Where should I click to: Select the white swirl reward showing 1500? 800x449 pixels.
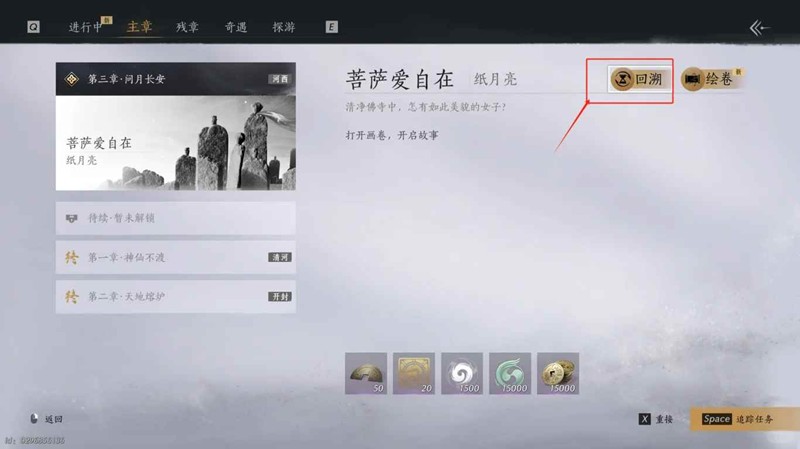pos(462,373)
